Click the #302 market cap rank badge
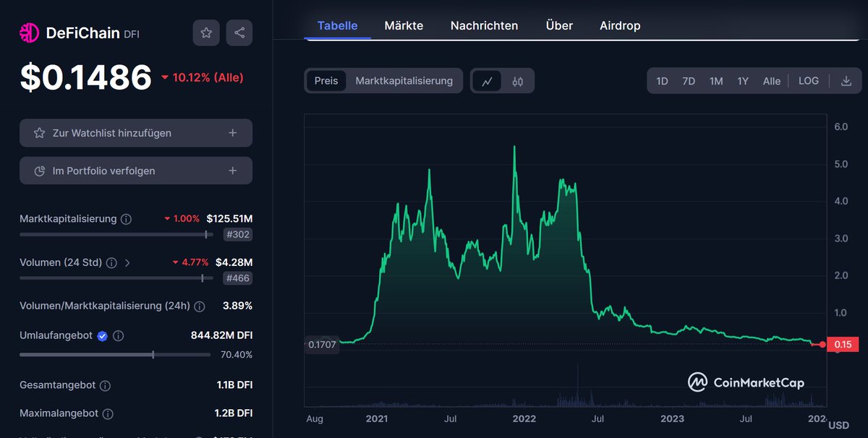Viewport: 868px width, 438px height. pos(238,234)
